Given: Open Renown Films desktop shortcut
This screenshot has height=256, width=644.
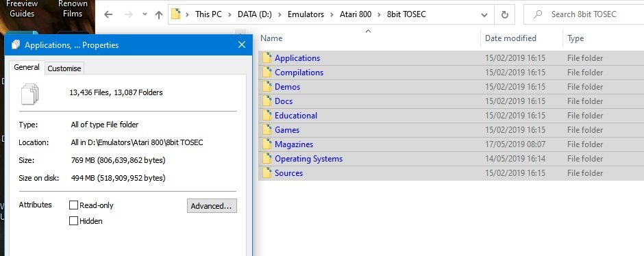Looking at the screenshot, I should click(73, 9).
